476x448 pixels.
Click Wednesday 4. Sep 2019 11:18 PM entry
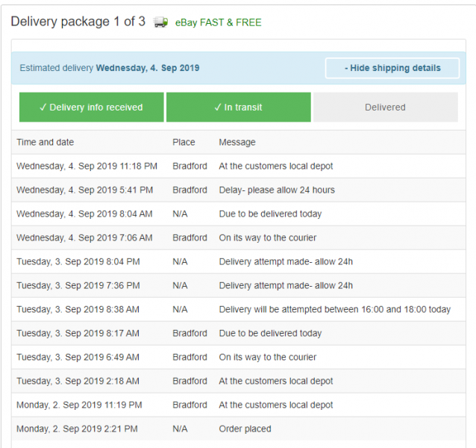click(x=87, y=166)
